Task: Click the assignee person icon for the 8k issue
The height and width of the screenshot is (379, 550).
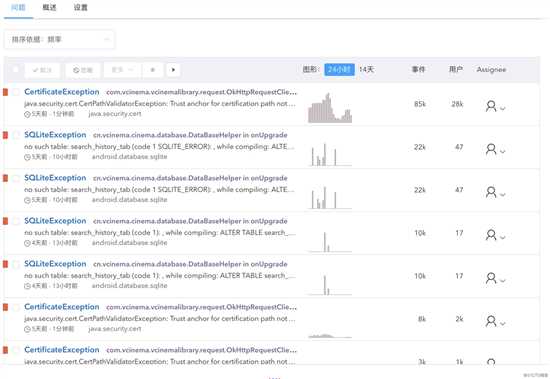Action: click(491, 321)
